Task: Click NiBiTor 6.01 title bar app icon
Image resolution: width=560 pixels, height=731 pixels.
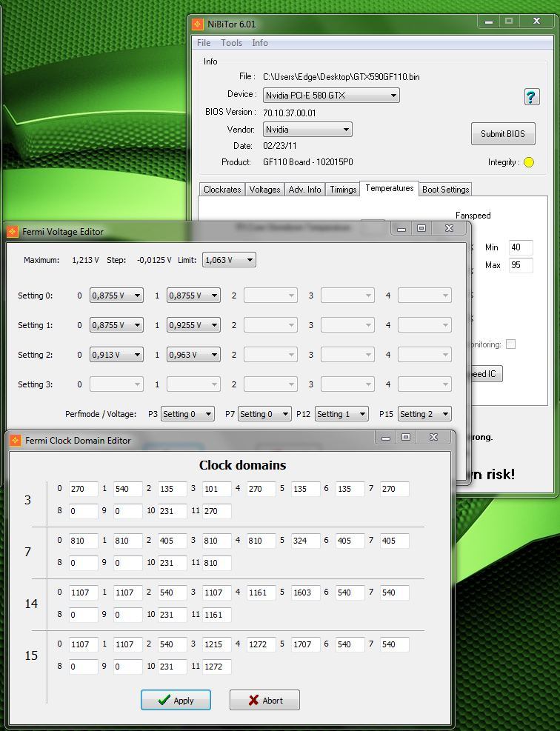Action: [x=198, y=24]
